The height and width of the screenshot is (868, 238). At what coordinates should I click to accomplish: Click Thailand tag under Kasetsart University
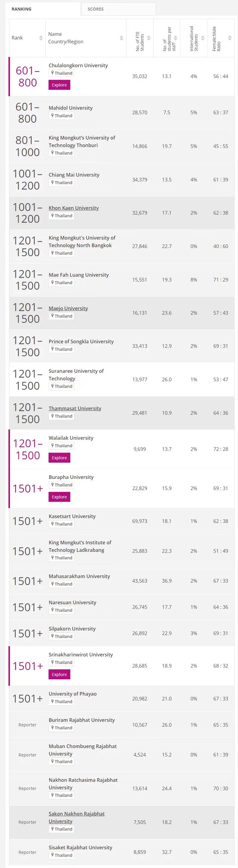click(62, 524)
